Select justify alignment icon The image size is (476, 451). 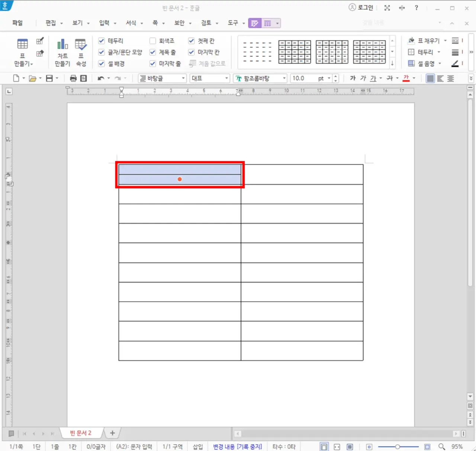pyautogui.click(x=430, y=78)
